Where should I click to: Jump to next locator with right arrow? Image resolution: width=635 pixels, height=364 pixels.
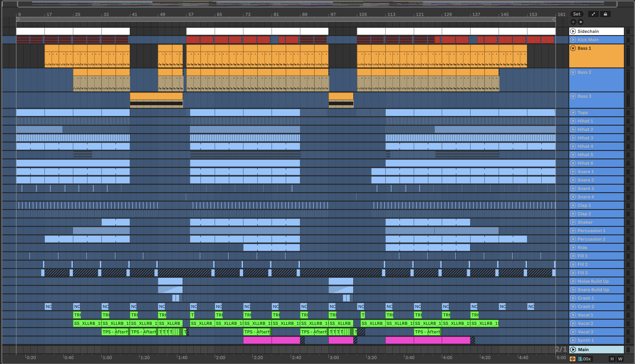click(581, 22)
